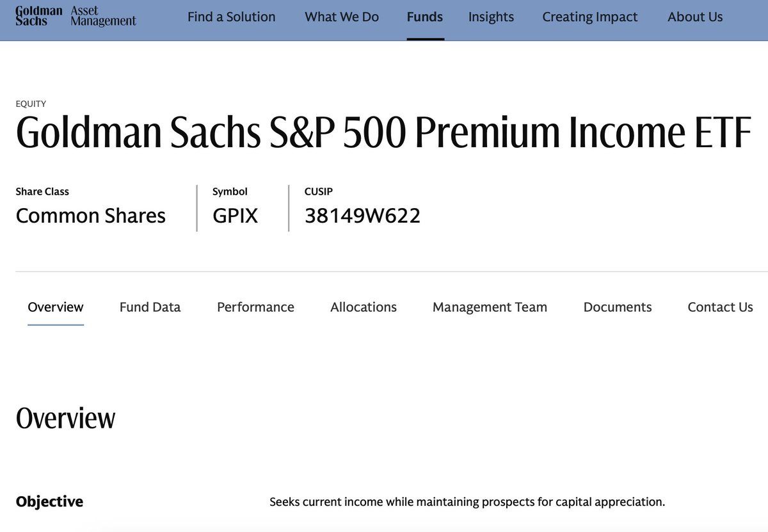The width and height of the screenshot is (768, 532).
Task: Open the Performance tab
Action: [x=255, y=307]
